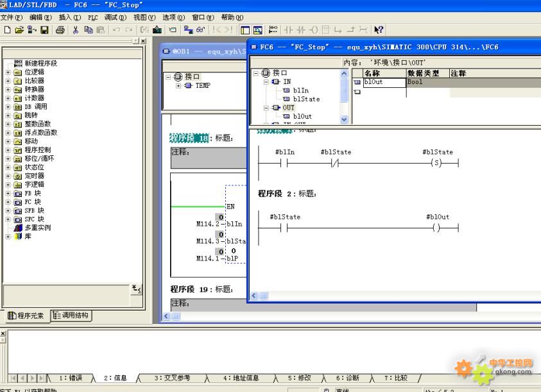
Task: Open the 调试 debug menu
Action: click(116, 17)
